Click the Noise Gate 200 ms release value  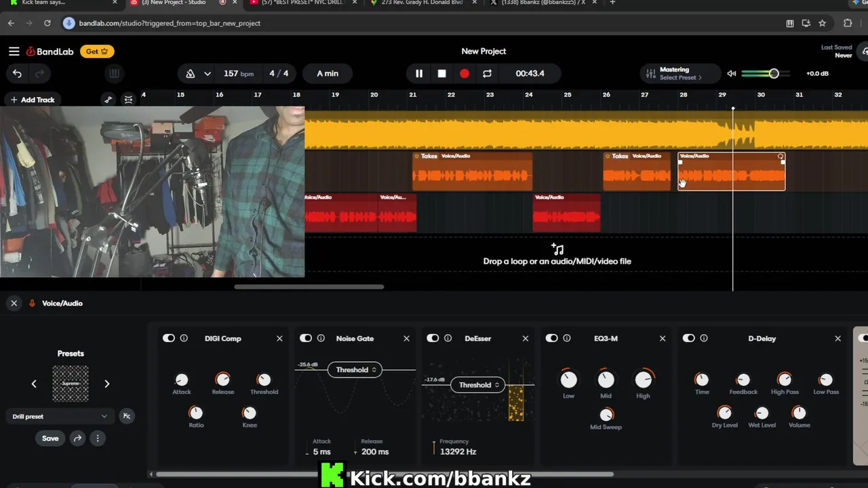pyautogui.click(x=375, y=452)
